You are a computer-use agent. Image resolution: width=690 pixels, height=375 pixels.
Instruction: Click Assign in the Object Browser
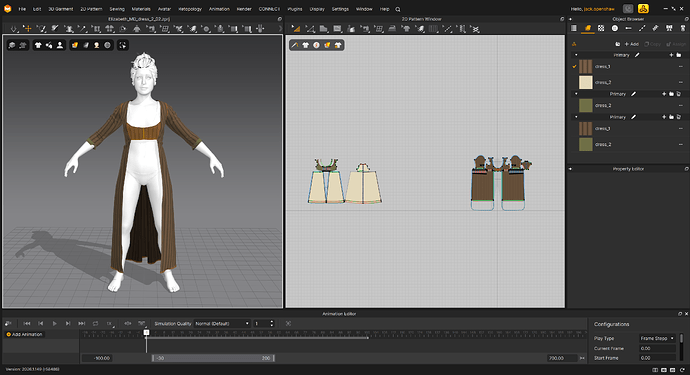pyautogui.click(x=676, y=44)
